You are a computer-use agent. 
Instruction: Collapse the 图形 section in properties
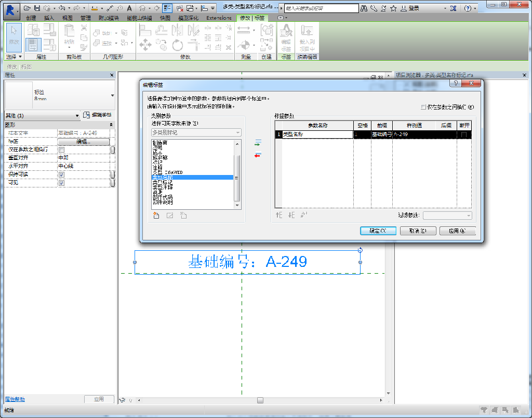click(x=111, y=125)
